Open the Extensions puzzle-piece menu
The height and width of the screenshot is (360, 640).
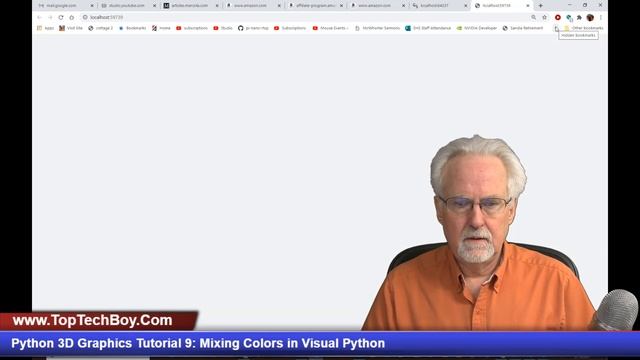(579, 18)
